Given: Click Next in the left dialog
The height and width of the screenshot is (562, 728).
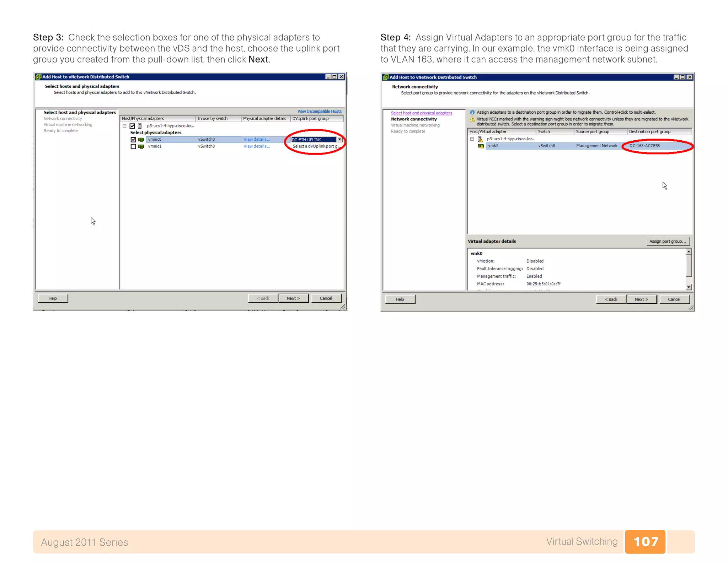Looking at the screenshot, I should tap(293, 298).
